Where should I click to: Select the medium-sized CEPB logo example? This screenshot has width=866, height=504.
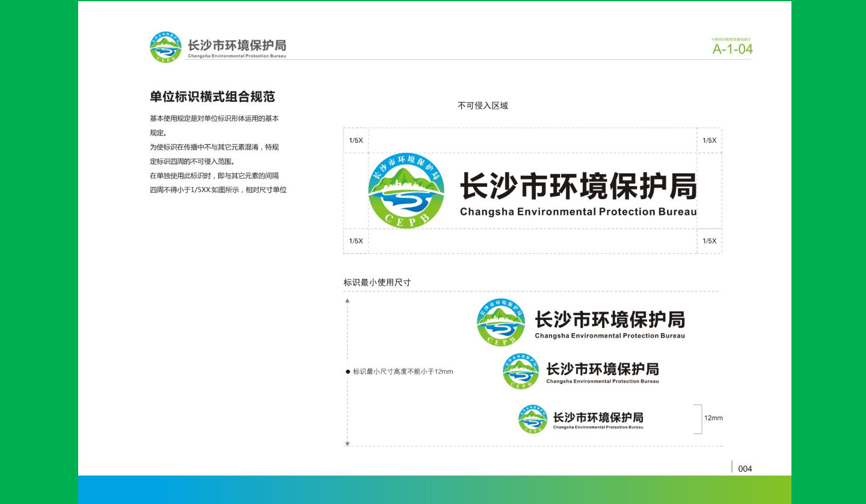(x=520, y=372)
